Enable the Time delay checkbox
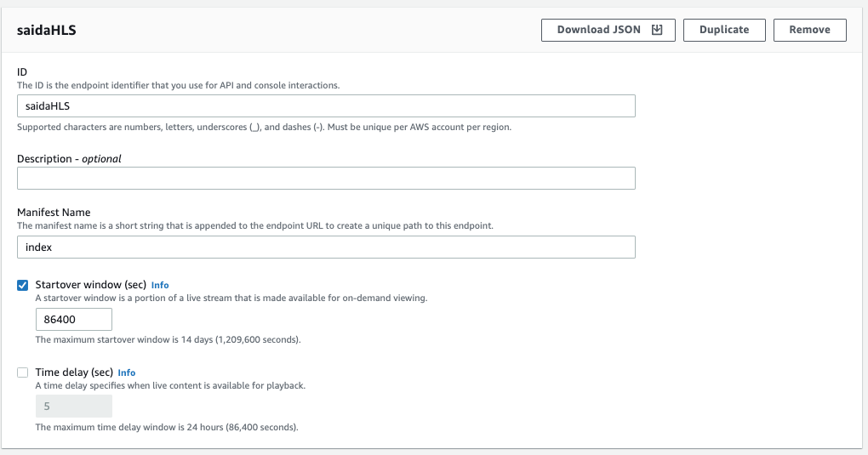 click(23, 373)
